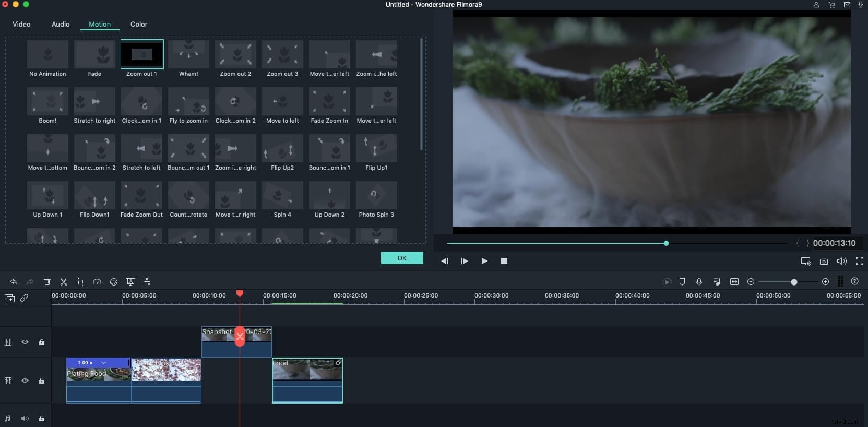Switch to the Color tab
This screenshot has height=427, width=868.
point(139,24)
